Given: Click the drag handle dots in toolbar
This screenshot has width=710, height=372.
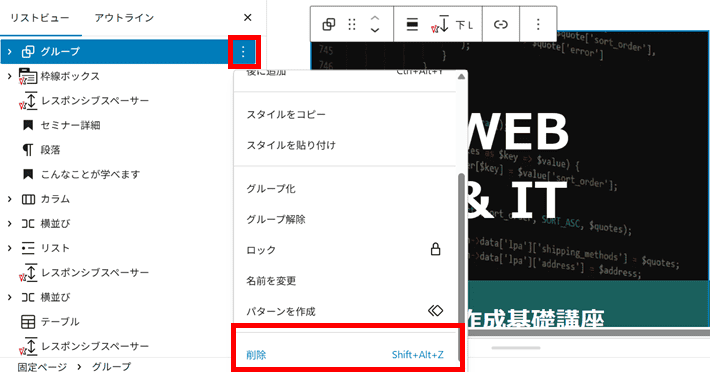Looking at the screenshot, I should point(352,24).
